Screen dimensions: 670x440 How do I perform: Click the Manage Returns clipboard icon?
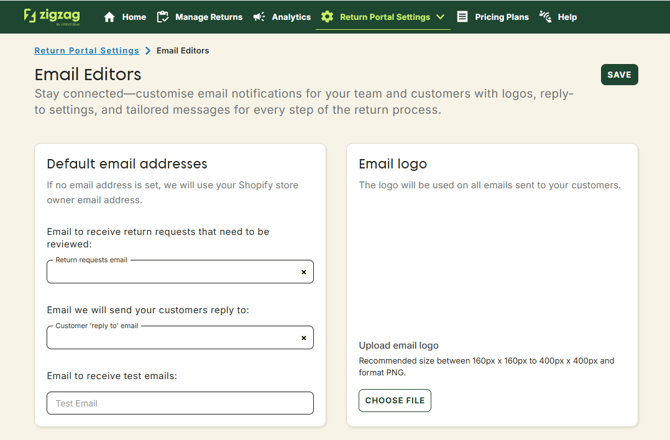point(163,17)
